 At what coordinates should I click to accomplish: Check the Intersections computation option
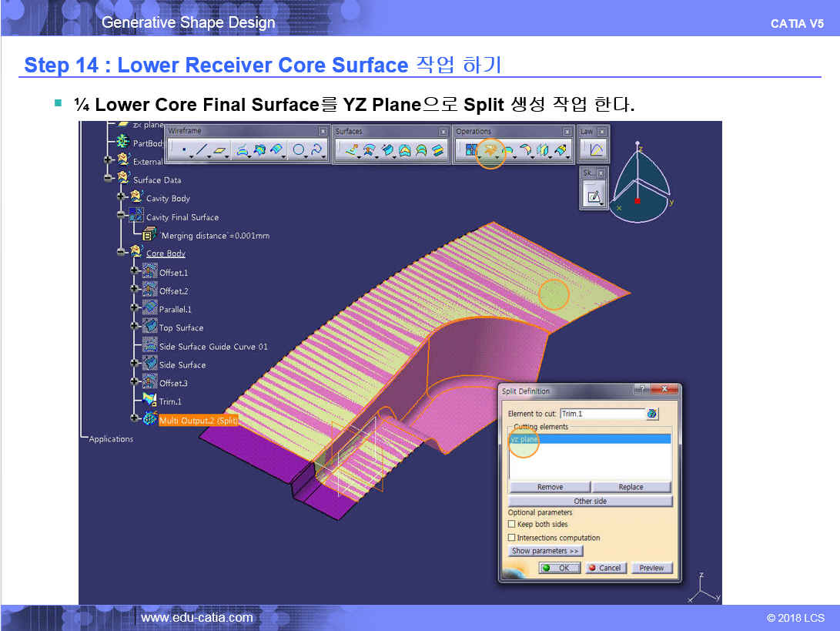click(x=512, y=538)
